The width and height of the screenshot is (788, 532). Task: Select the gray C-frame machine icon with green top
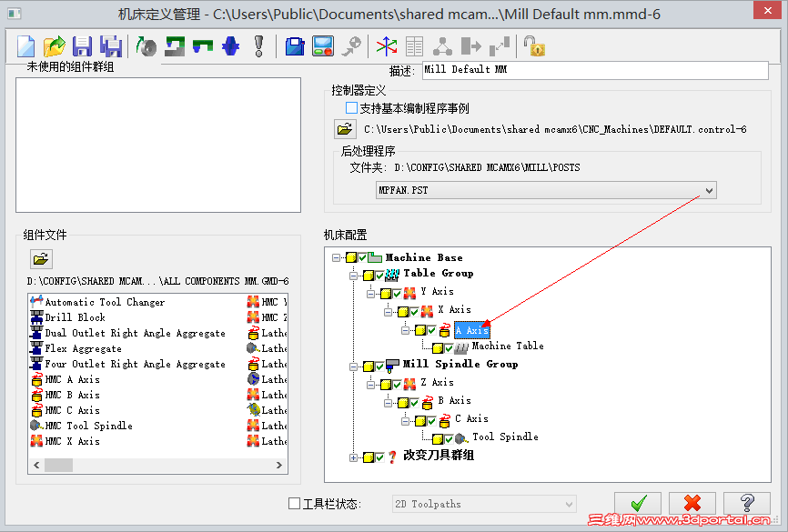coord(175,46)
